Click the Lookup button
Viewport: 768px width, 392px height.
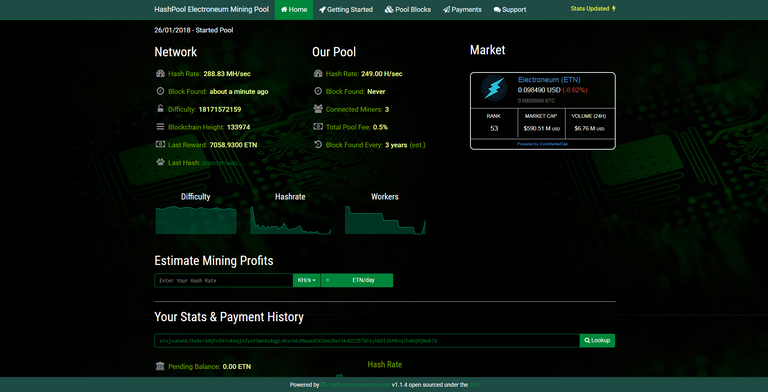tap(597, 341)
